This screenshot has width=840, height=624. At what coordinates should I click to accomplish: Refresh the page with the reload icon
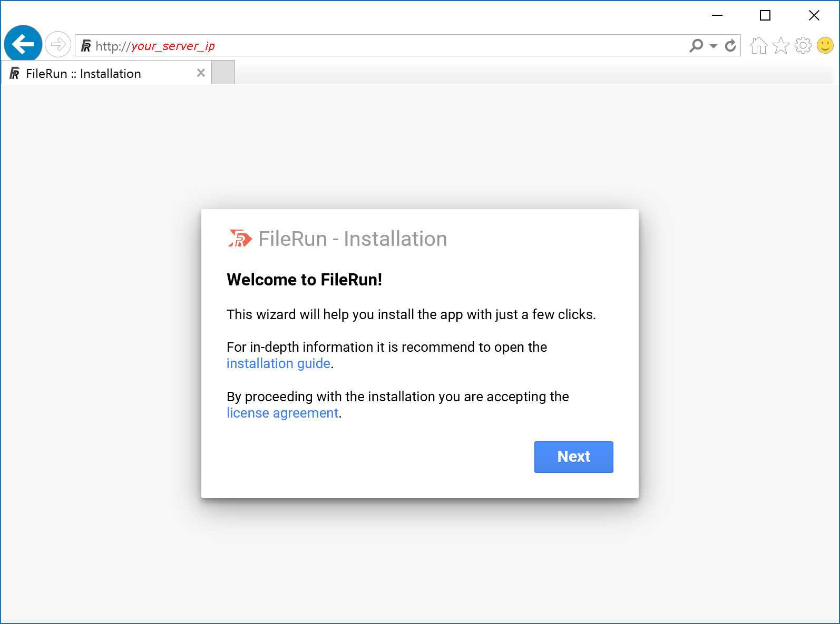coord(730,46)
